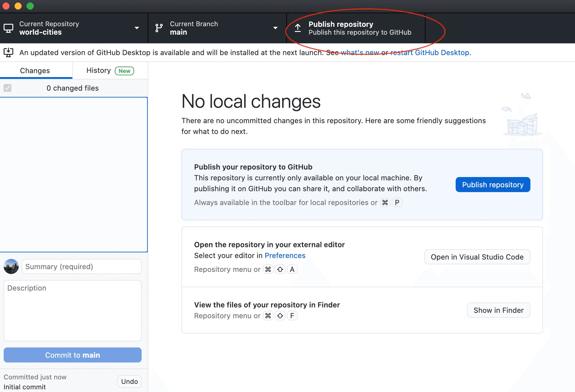Click the Commit to main button

73,355
